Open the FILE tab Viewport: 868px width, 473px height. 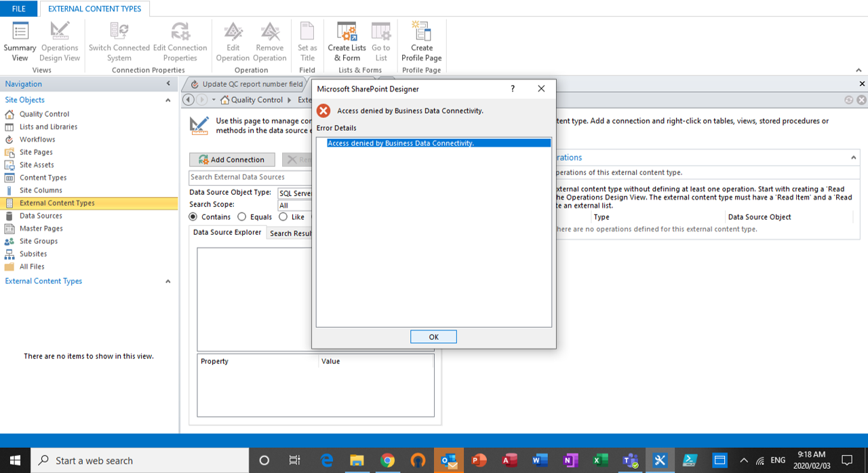tap(18, 9)
